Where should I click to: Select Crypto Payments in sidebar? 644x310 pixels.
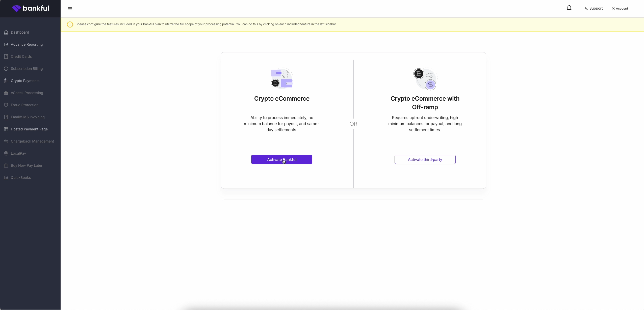click(x=25, y=81)
